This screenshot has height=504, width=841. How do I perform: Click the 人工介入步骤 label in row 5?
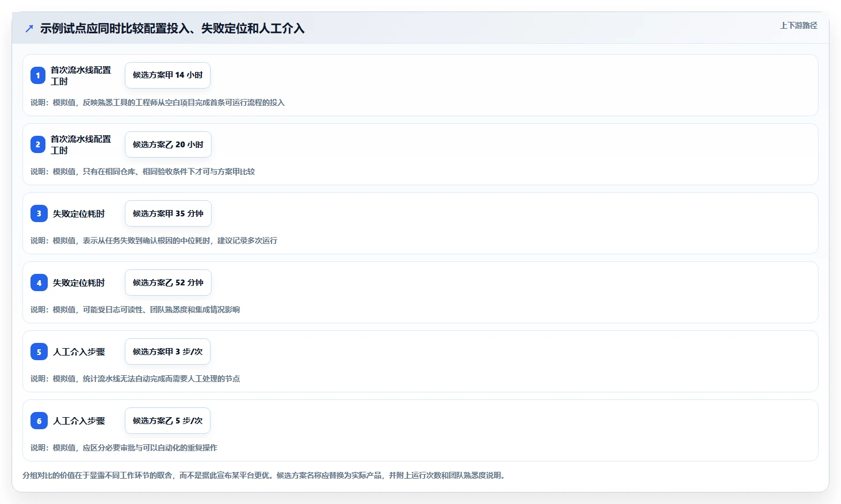(79, 352)
